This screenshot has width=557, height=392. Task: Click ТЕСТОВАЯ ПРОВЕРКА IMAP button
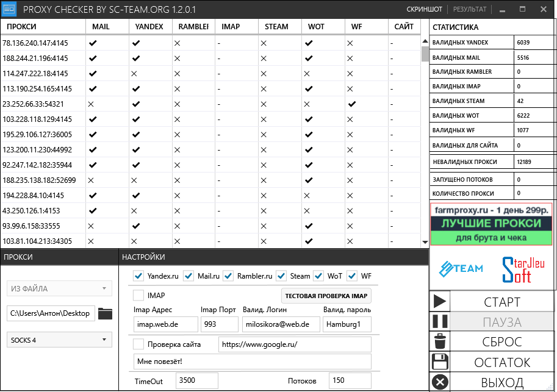[x=326, y=296]
